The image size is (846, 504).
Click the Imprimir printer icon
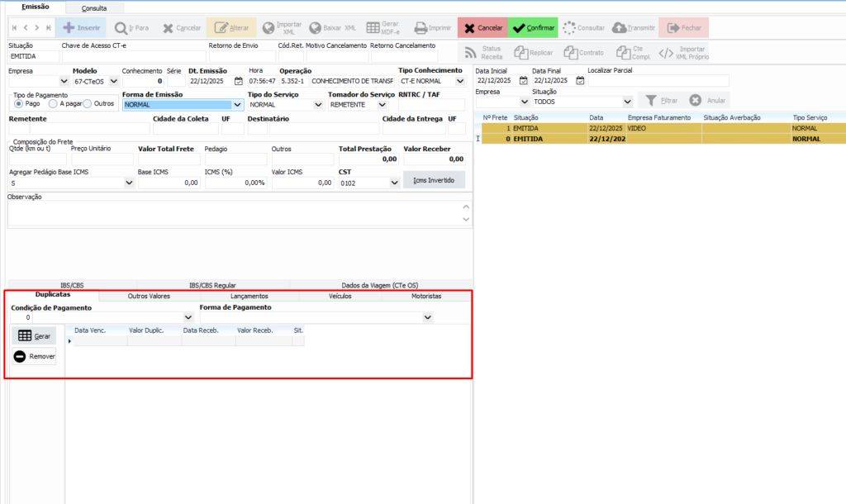tap(421, 27)
